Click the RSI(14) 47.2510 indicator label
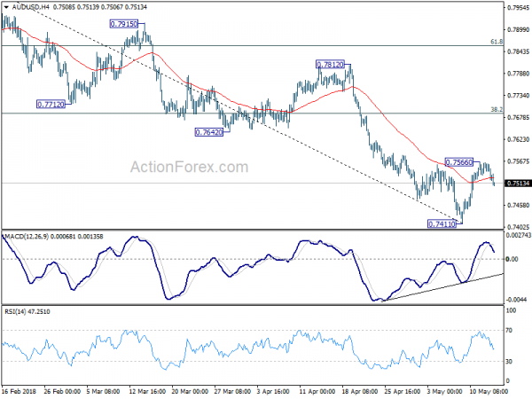This screenshot has height=399, width=532. click(27, 311)
